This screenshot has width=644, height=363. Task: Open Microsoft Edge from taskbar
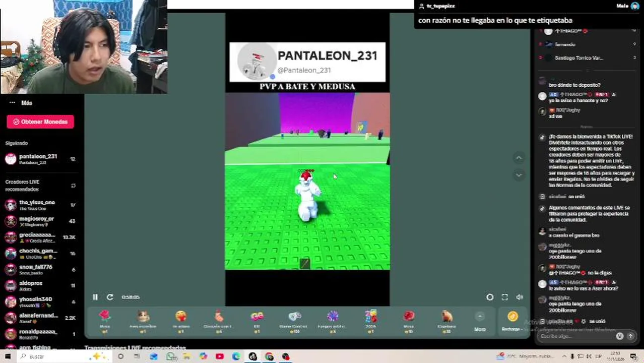pos(236,356)
